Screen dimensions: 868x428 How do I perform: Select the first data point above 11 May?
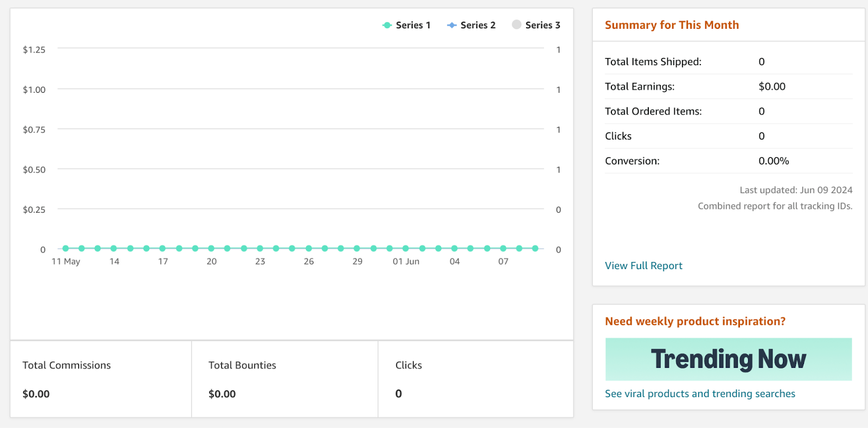click(x=66, y=248)
